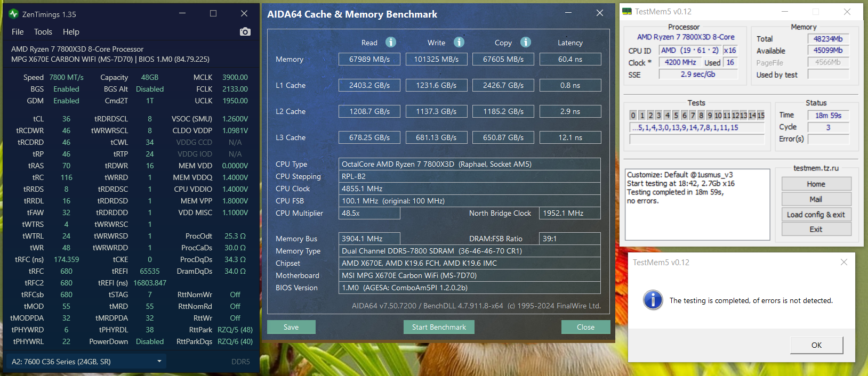Click Save button in AIDA64 benchmark
This screenshot has width=868, height=376.
(x=291, y=327)
